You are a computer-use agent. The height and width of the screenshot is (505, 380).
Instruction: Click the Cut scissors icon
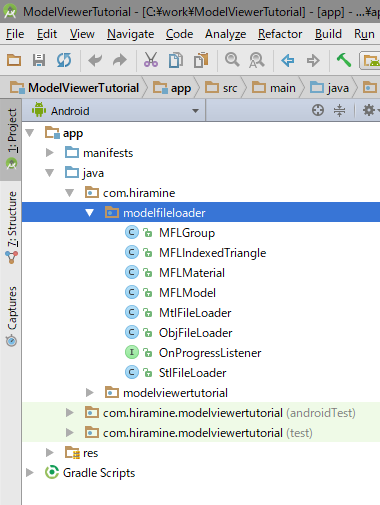(x=151, y=60)
